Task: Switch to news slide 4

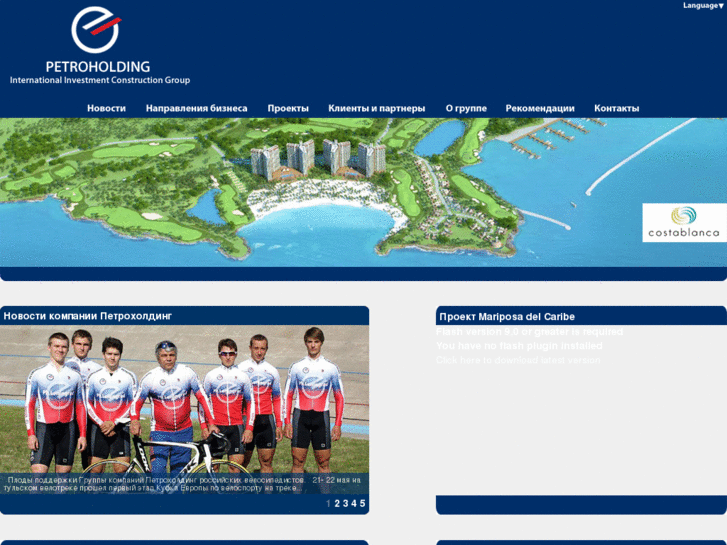Action: click(x=354, y=503)
